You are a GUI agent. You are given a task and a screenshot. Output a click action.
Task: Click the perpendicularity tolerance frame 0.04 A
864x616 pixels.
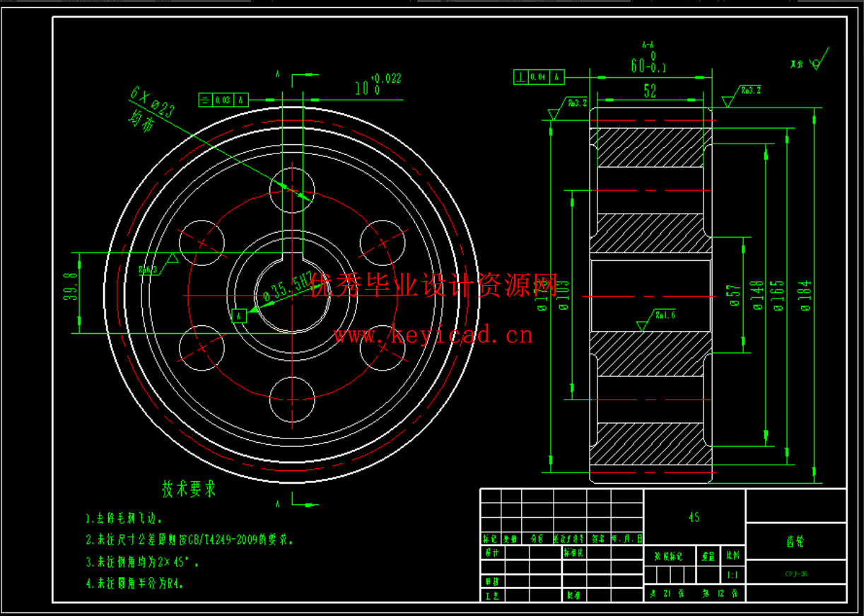538,77
